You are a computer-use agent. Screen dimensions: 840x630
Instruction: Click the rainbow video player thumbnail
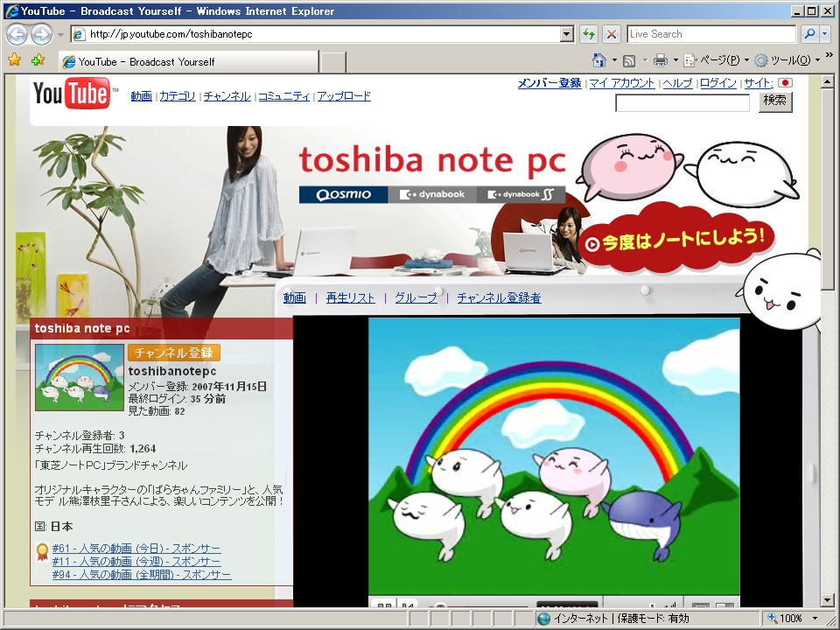(x=553, y=455)
